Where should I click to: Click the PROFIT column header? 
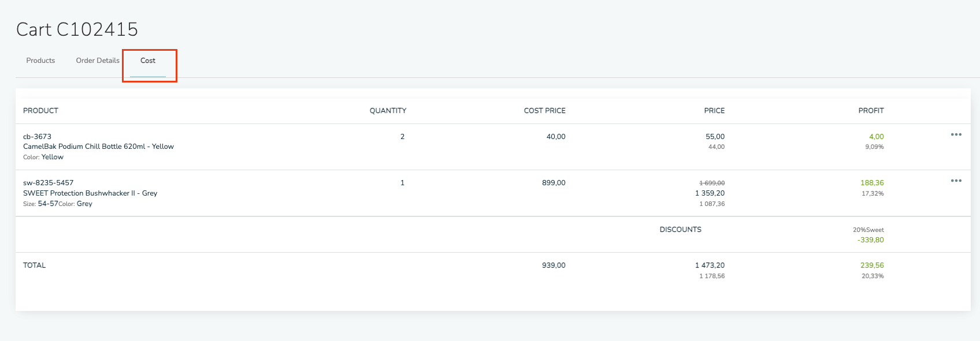pyautogui.click(x=871, y=111)
